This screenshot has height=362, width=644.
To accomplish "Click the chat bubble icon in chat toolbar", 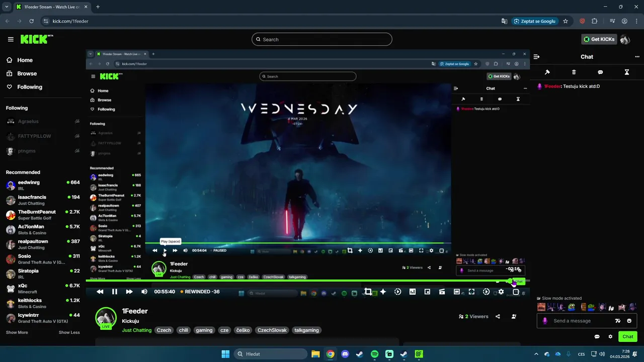I will pos(600,72).
